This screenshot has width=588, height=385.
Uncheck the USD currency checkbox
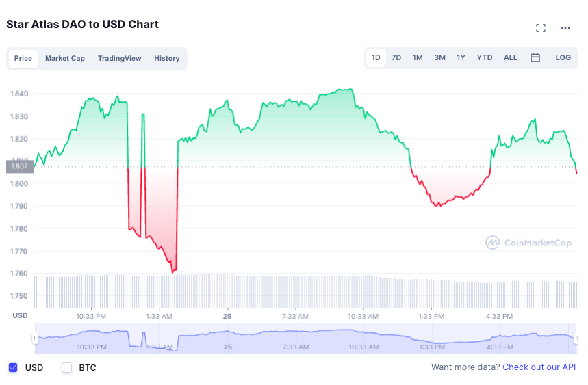coord(13,367)
